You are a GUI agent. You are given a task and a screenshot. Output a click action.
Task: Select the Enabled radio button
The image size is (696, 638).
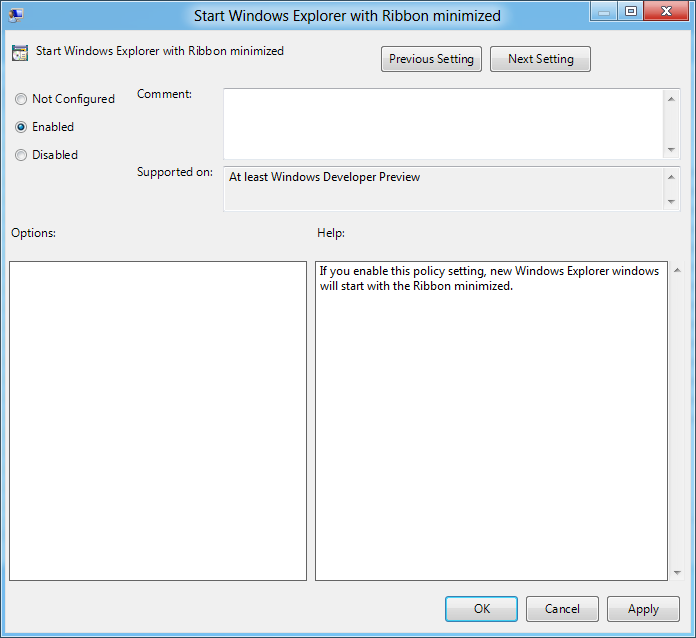pos(21,127)
